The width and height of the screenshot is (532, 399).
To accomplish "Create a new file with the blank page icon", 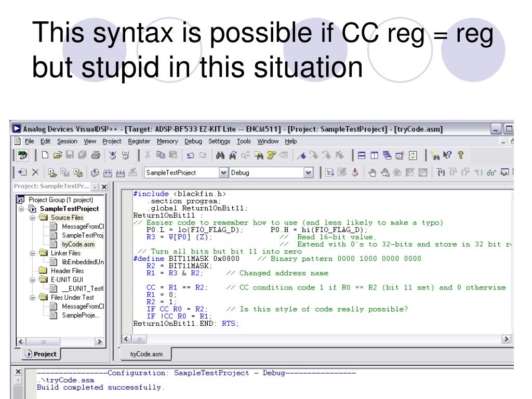I will click(45, 155).
